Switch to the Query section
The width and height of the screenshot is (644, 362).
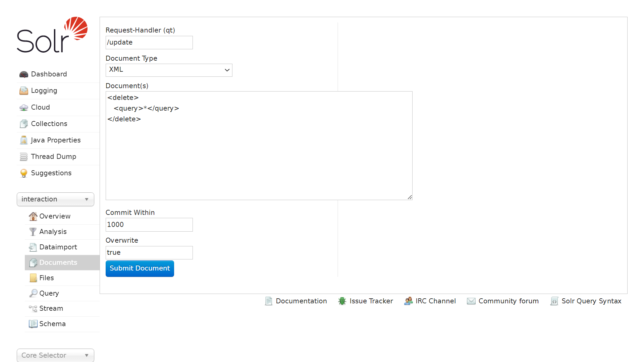48,293
